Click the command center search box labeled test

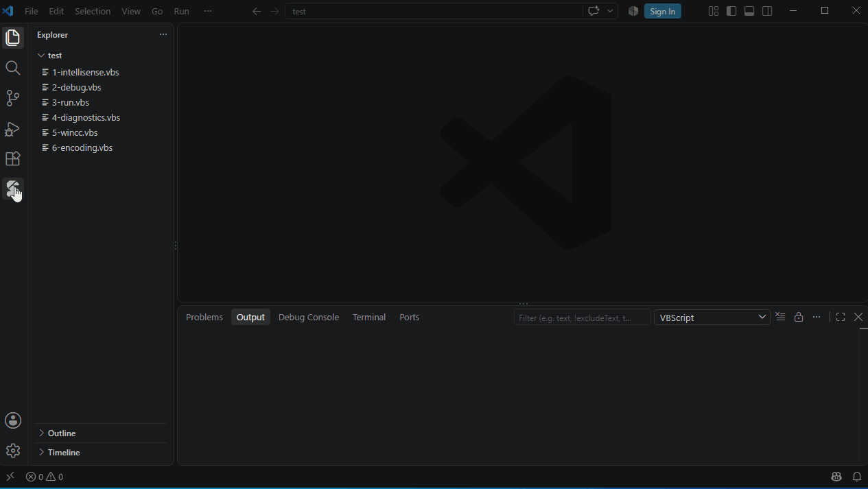434,11
